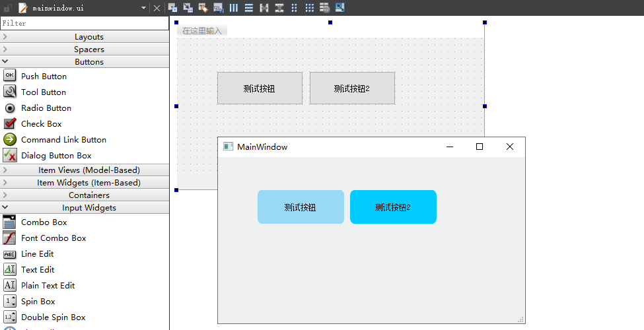
Task: Click 测试按钮2 in the MainWindow preview
Action: (x=393, y=207)
